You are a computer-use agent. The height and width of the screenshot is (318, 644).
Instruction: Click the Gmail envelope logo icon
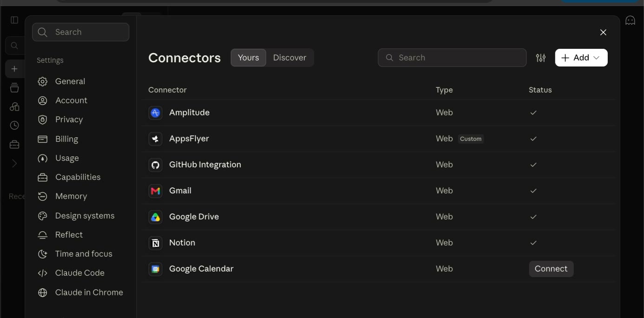[x=155, y=191]
